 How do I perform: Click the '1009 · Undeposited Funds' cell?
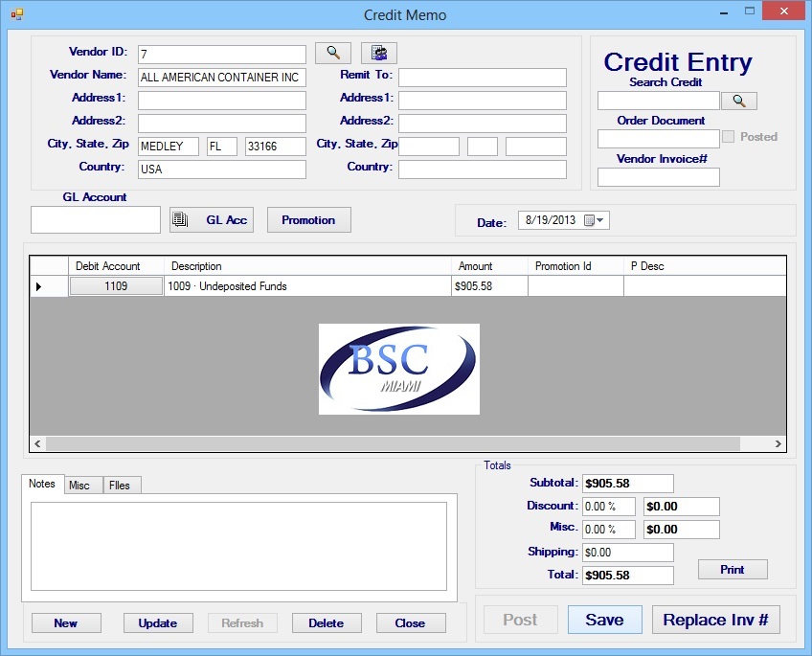click(307, 285)
